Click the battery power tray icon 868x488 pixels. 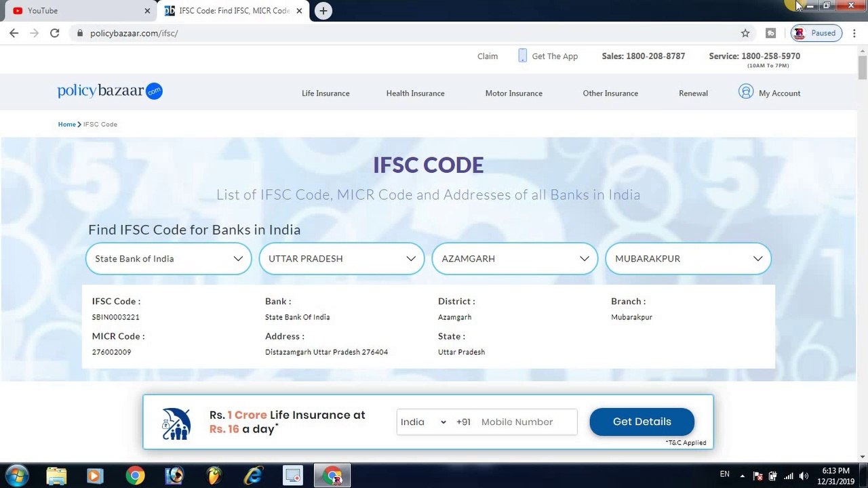[x=773, y=476]
